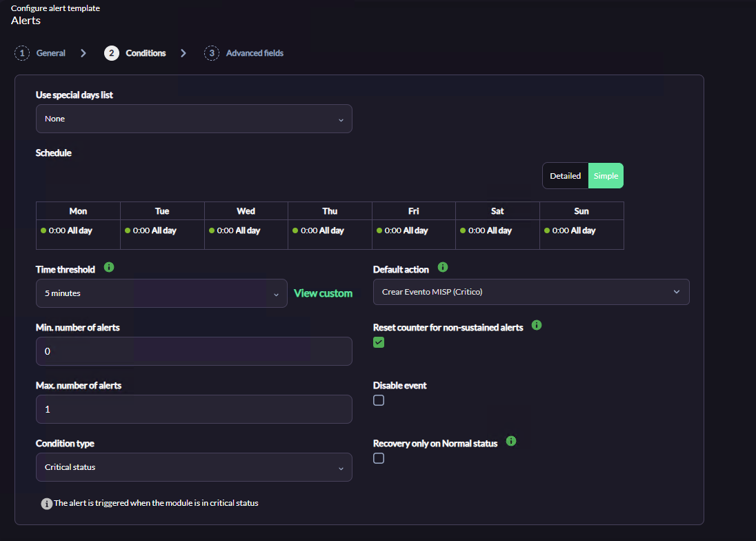
Task: Open Default action Crear Evento MISP dropdown
Action: click(531, 292)
